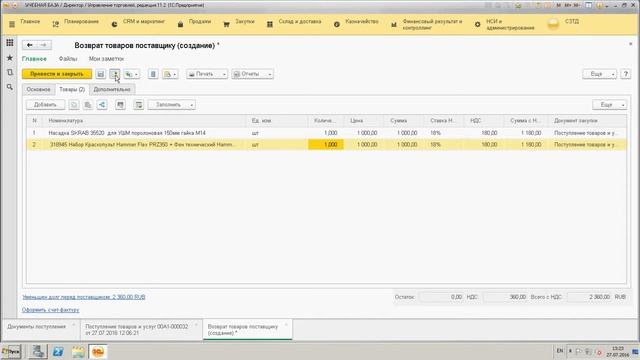
Task: Open the Файлы link
Action: tap(68, 59)
